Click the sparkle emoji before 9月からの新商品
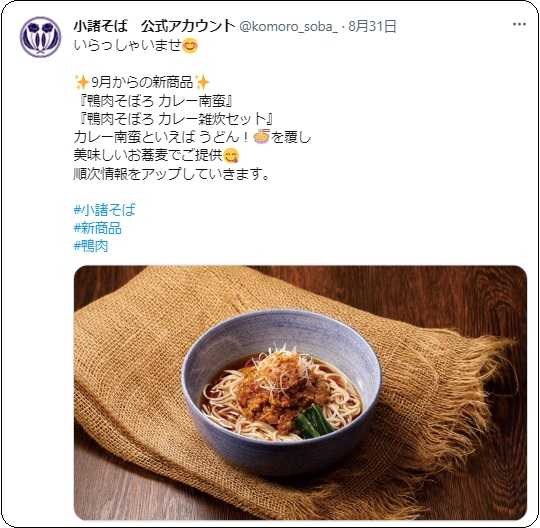The image size is (540, 528). [82, 82]
